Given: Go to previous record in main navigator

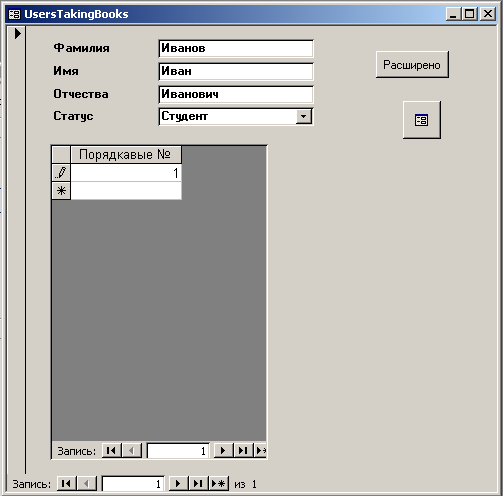Looking at the screenshot, I should point(87,483).
